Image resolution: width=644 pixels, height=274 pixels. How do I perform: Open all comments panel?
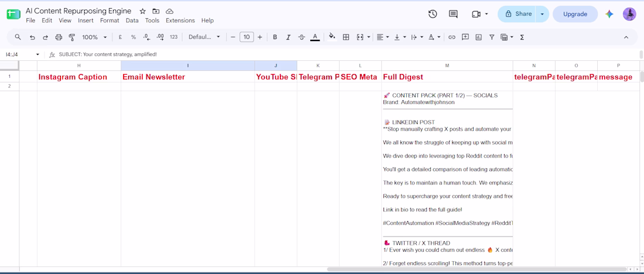453,14
